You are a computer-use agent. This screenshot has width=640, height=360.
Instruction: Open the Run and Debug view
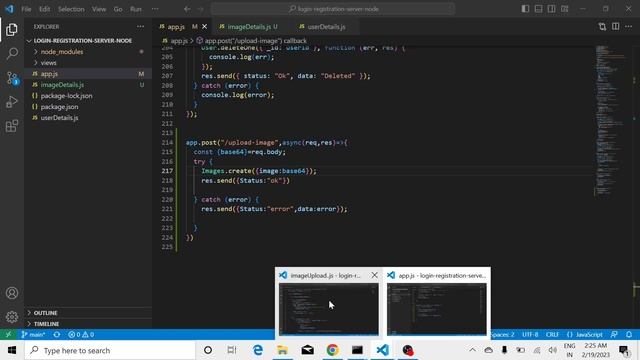pos(12,102)
